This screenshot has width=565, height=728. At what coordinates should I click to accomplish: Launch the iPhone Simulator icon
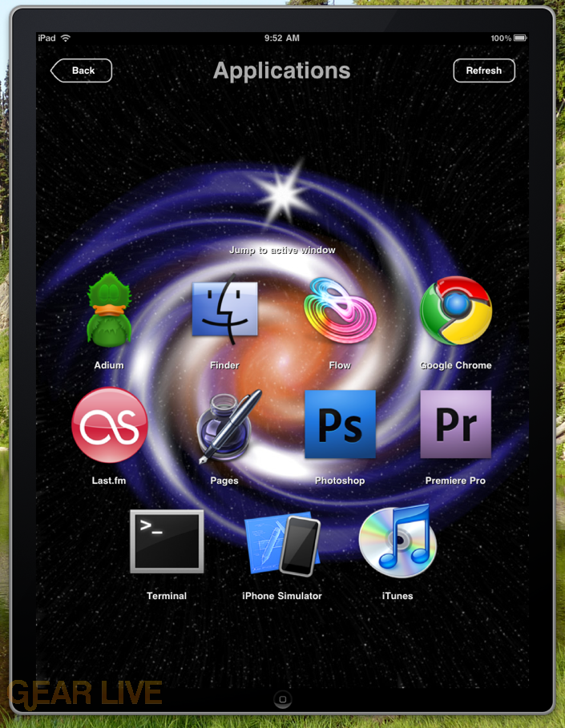(x=282, y=544)
